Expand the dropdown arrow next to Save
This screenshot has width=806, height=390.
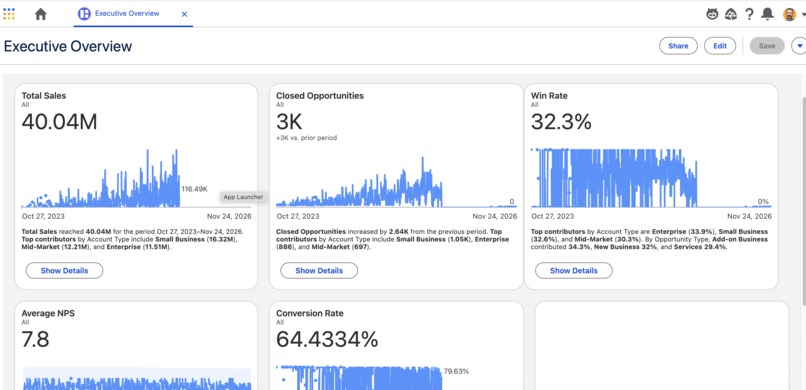tap(799, 46)
